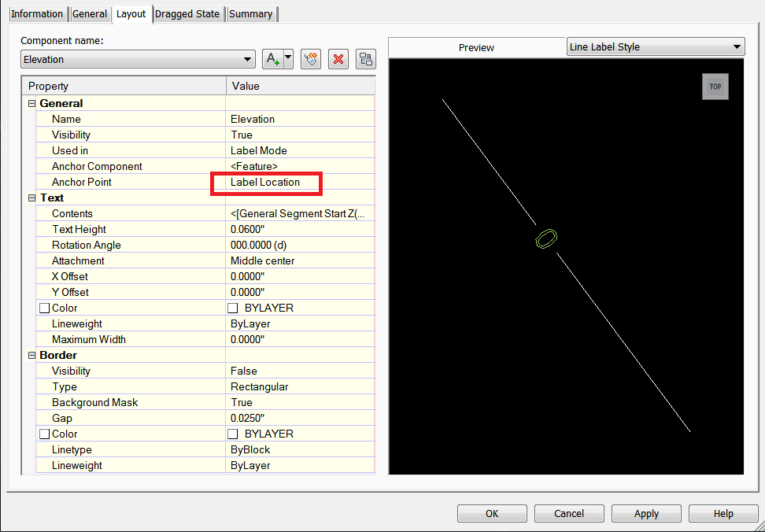Apply the label style changes
The width and height of the screenshot is (765, 532).
(x=646, y=513)
